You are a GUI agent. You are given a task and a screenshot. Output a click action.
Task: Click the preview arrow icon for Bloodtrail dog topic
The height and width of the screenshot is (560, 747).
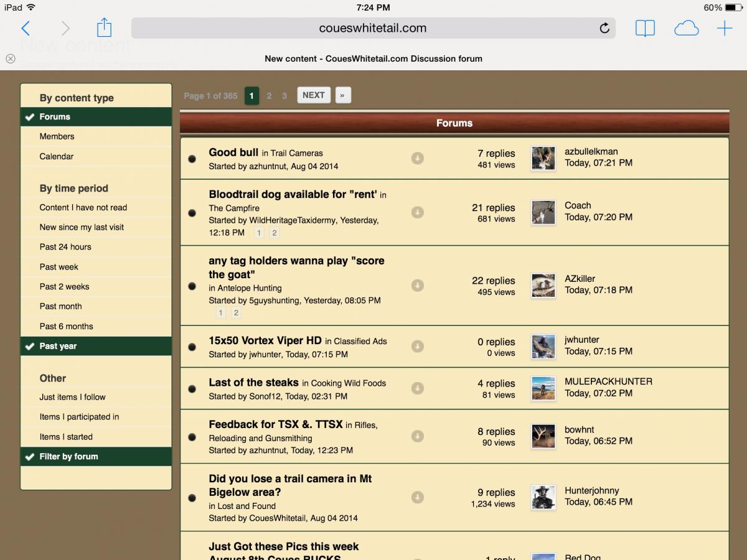pos(418,212)
